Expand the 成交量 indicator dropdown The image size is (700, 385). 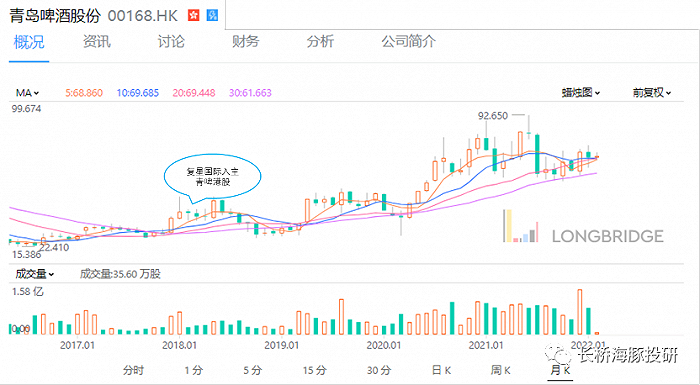(x=35, y=274)
